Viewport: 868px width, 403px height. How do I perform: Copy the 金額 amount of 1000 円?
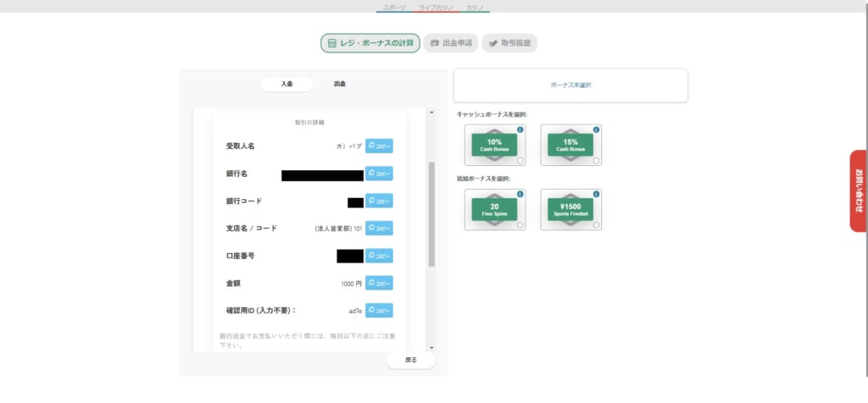click(379, 283)
